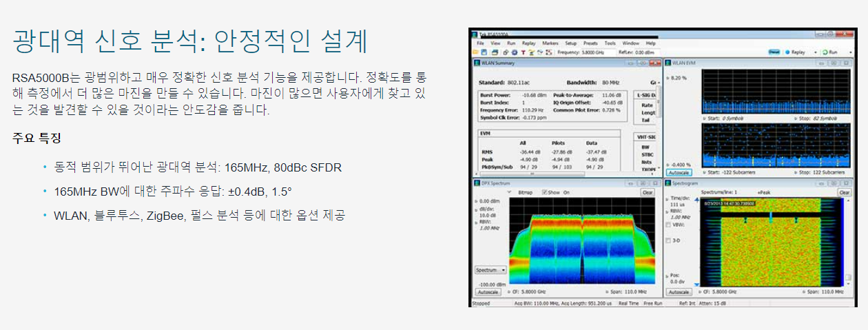868x330 pixels.
Task: Click the open folder icon in toolbar
Action: [x=475, y=52]
